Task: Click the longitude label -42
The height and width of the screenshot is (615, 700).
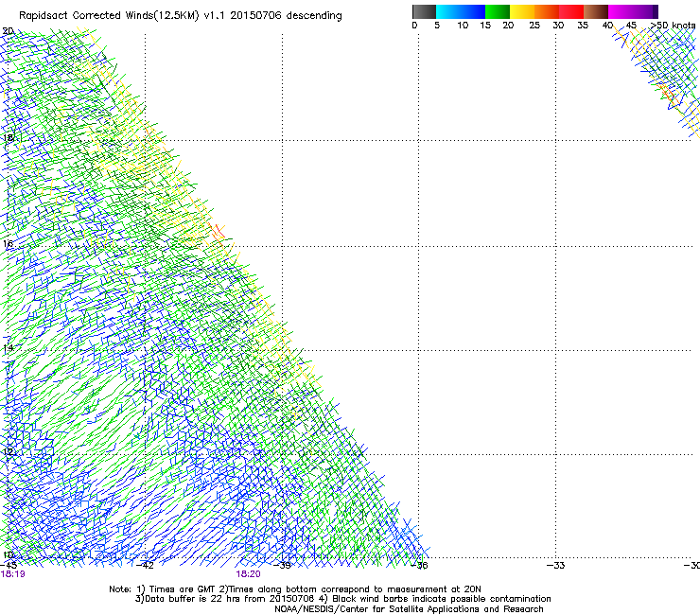Action: 145,566
